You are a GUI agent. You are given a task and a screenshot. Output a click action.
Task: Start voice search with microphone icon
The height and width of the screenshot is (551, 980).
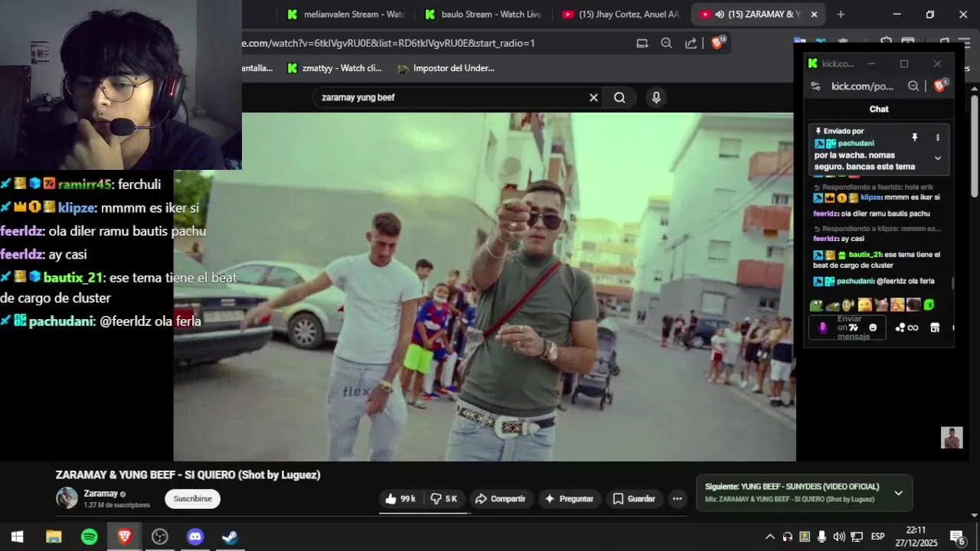pyautogui.click(x=655, y=98)
